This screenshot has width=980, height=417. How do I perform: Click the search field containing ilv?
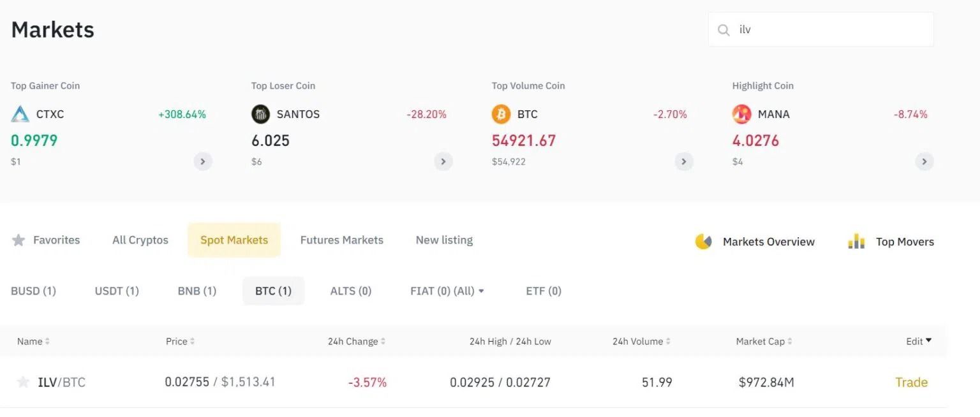pyautogui.click(x=829, y=30)
